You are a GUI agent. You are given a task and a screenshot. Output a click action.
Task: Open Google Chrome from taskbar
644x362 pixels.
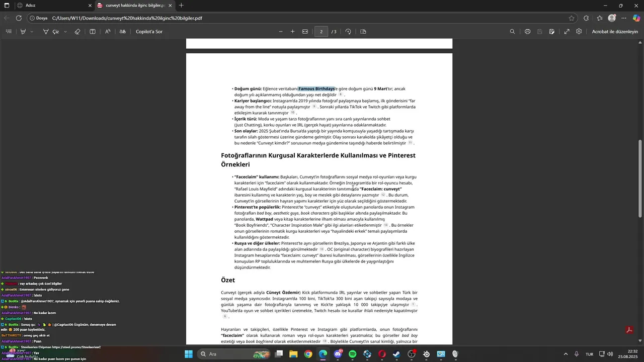click(308, 354)
